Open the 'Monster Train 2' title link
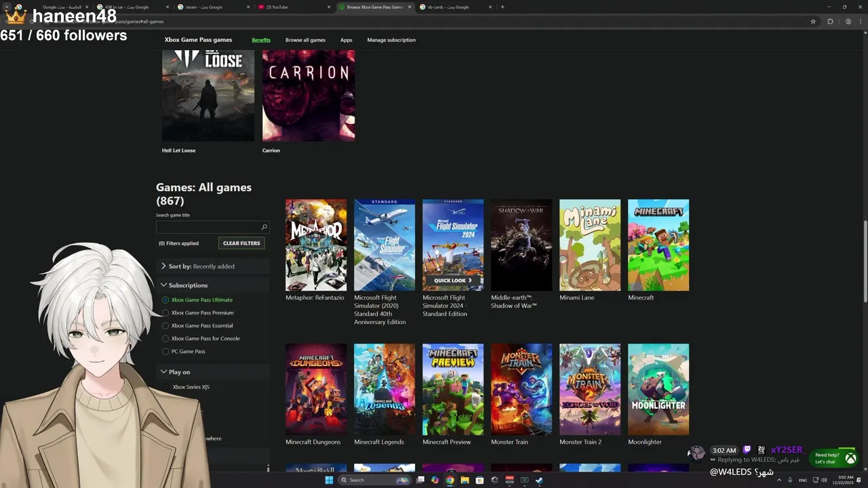Image resolution: width=868 pixels, height=488 pixels. coord(580,442)
